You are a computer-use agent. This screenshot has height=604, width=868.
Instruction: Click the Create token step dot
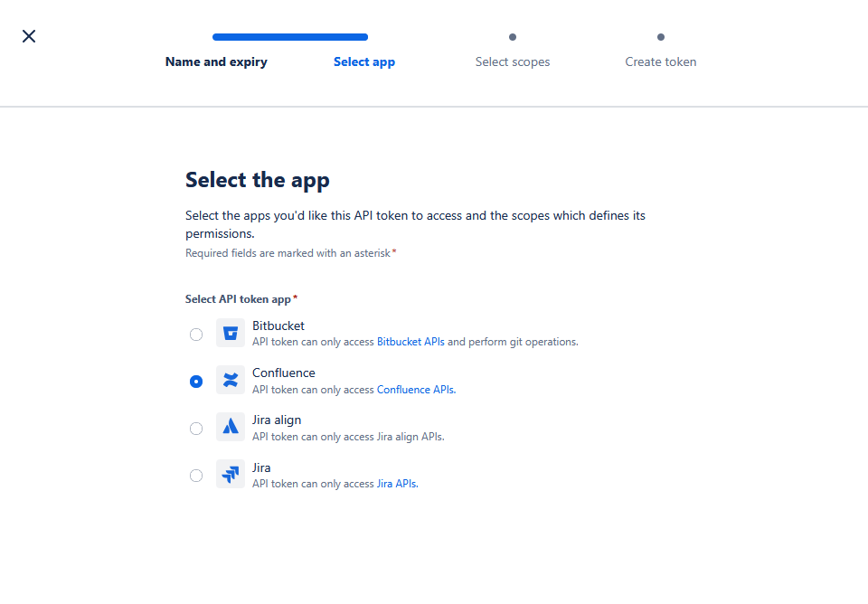click(661, 37)
